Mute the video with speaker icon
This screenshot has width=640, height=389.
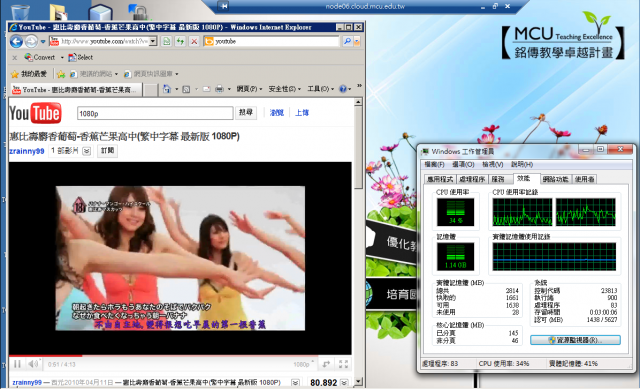33,364
